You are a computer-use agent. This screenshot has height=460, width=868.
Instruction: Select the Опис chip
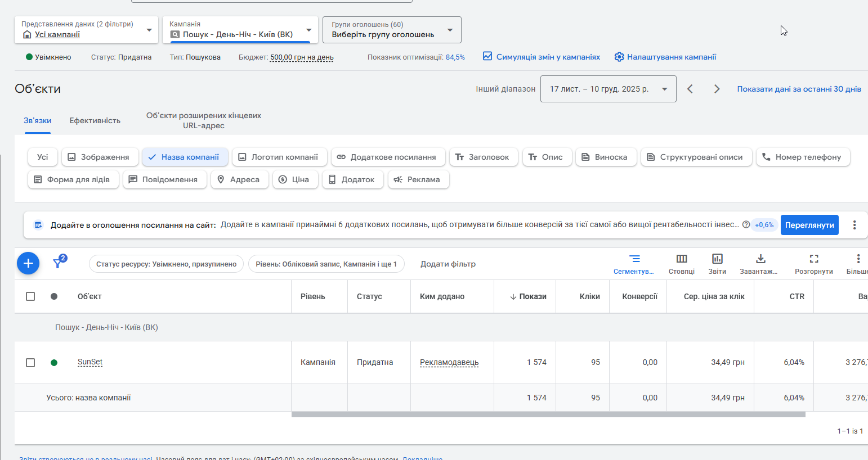(547, 157)
